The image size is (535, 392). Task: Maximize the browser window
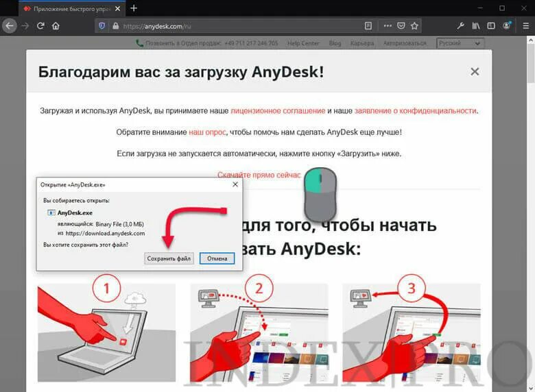point(502,8)
